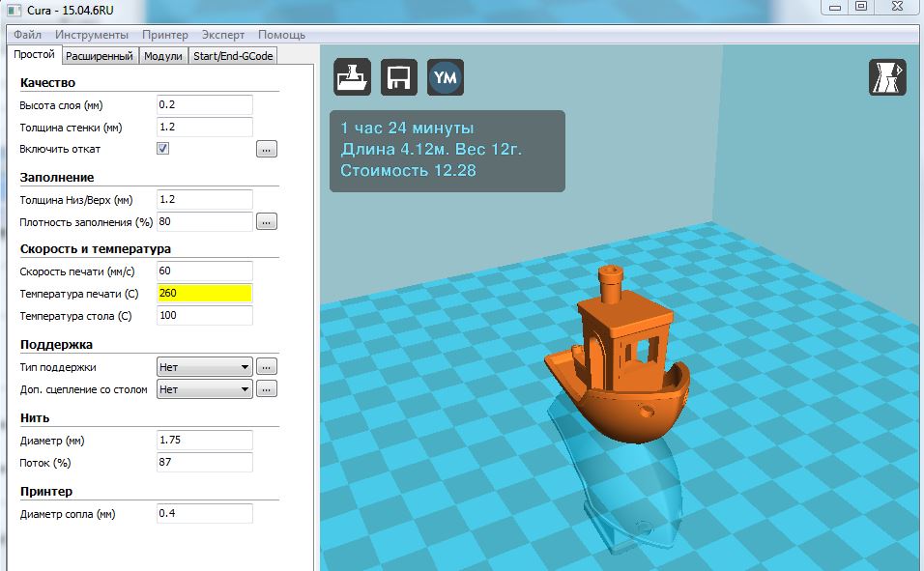Click the yellow Температура печати field
The width and height of the screenshot is (924, 571).
[204, 293]
